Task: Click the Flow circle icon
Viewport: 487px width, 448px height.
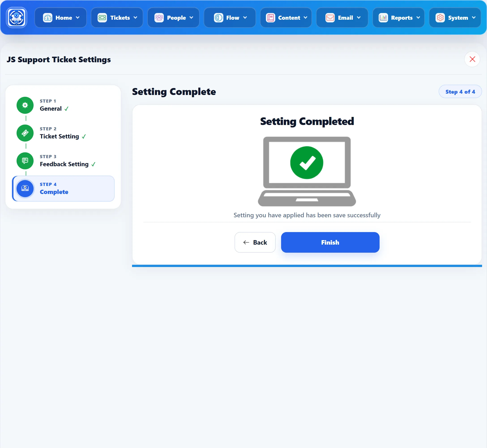Action: pos(218,18)
